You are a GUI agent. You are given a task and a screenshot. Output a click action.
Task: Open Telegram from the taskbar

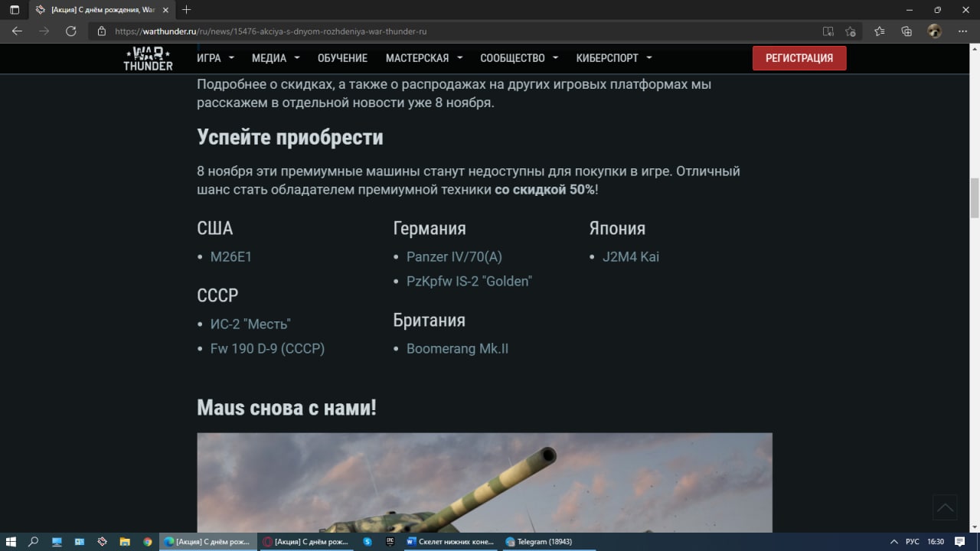(538, 541)
